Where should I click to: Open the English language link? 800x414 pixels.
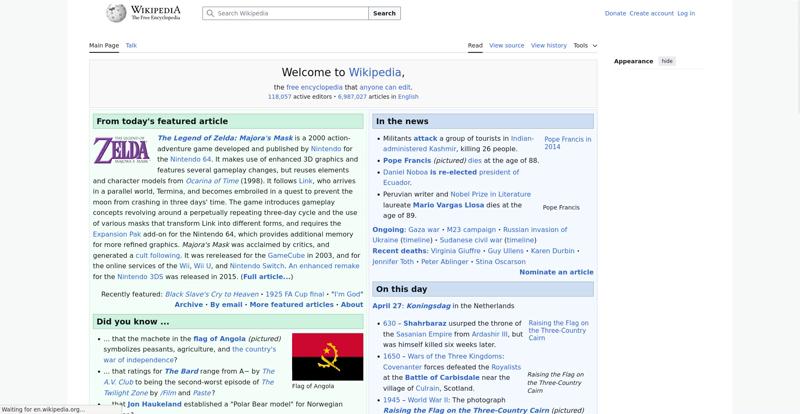[x=408, y=96]
